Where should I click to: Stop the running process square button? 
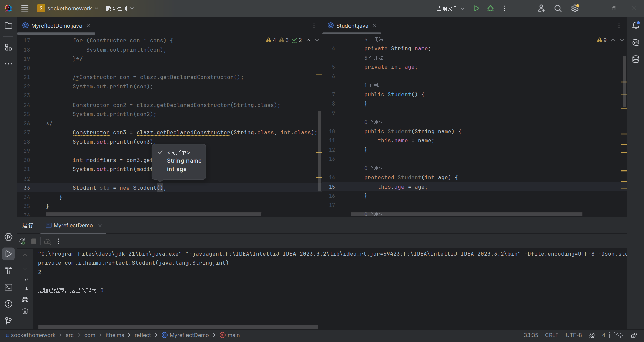(x=34, y=241)
